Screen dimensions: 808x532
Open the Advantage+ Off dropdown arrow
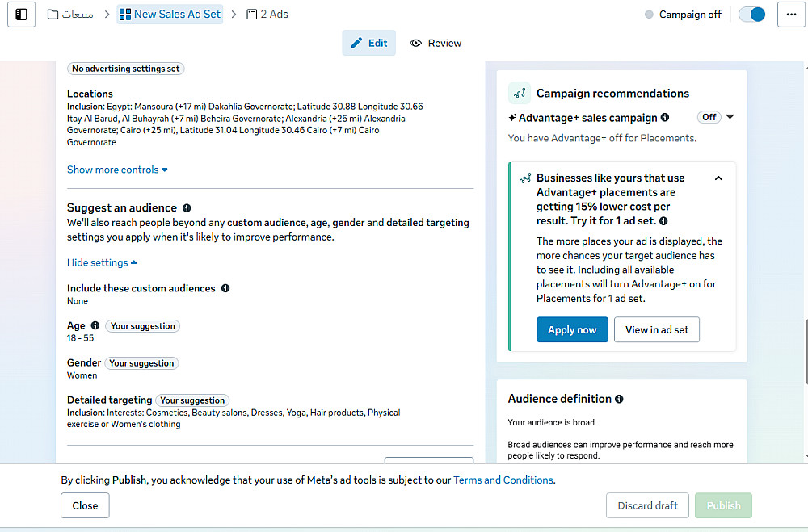(730, 117)
